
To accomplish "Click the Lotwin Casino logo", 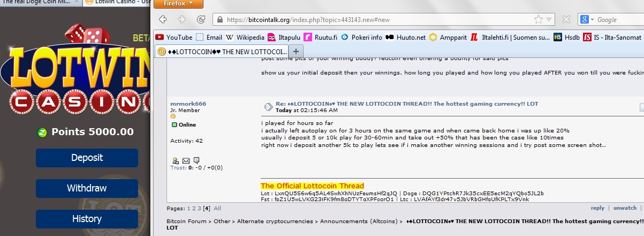I will (76, 70).
